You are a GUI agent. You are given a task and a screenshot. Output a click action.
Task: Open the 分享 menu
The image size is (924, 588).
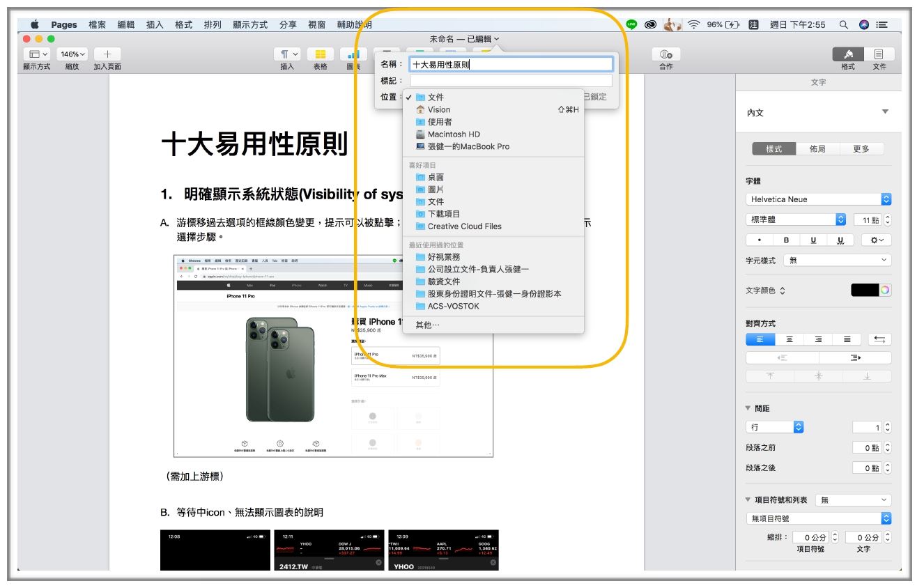coord(288,24)
